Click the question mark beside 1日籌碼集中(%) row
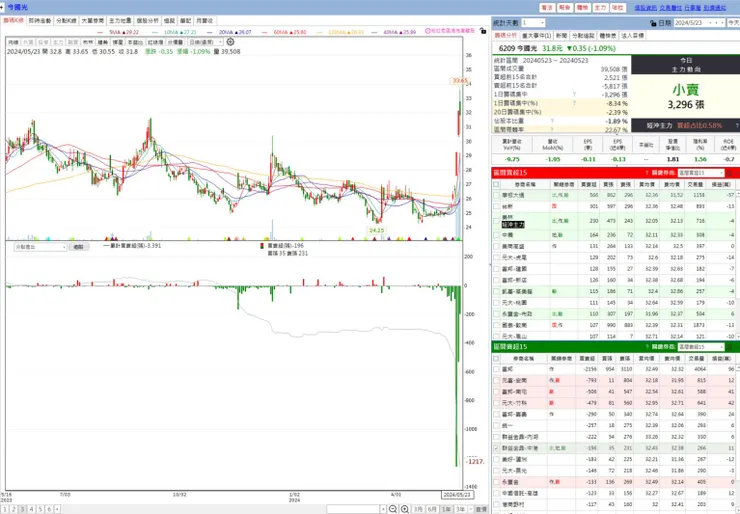 (574, 103)
